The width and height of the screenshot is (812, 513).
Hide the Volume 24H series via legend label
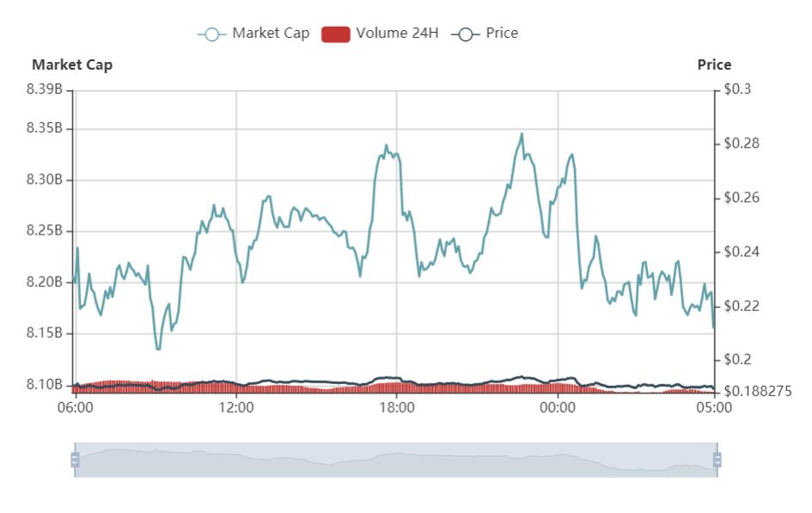pos(397,34)
